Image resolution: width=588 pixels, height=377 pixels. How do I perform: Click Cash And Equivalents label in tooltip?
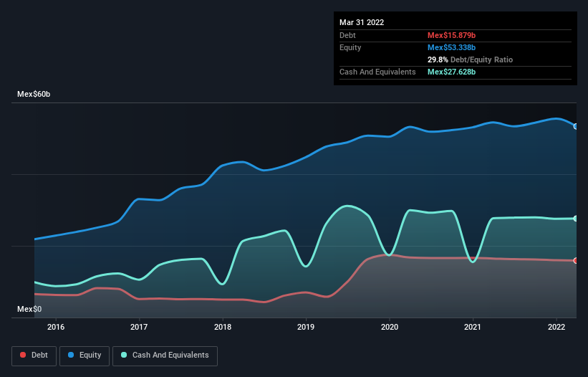(377, 72)
